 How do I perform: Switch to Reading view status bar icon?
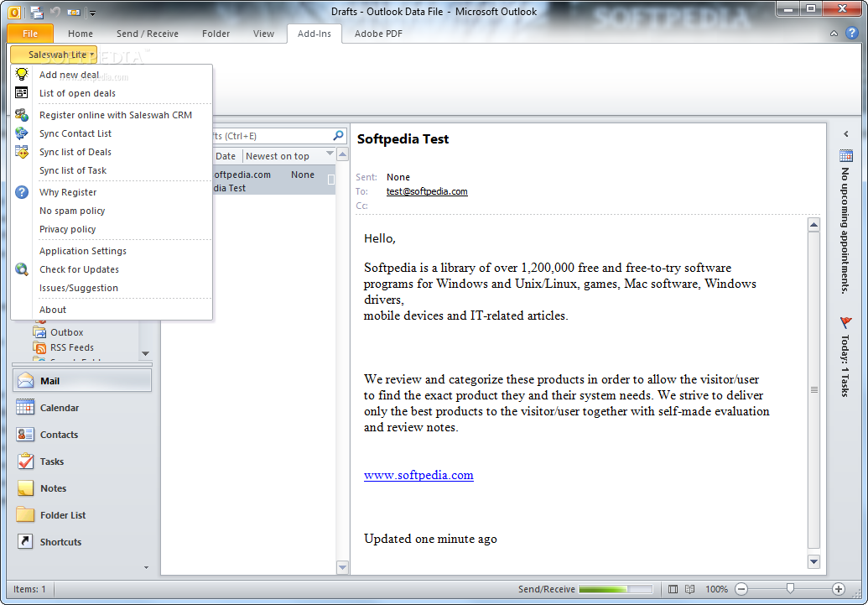(689, 590)
